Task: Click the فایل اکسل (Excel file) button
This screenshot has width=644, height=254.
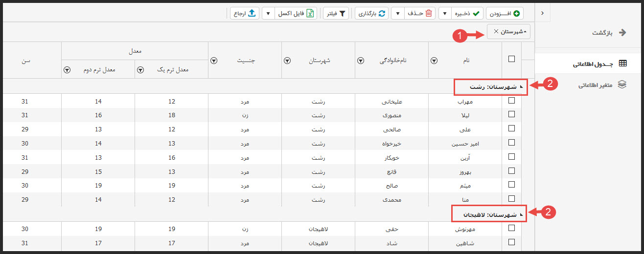Action: pyautogui.click(x=296, y=13)
